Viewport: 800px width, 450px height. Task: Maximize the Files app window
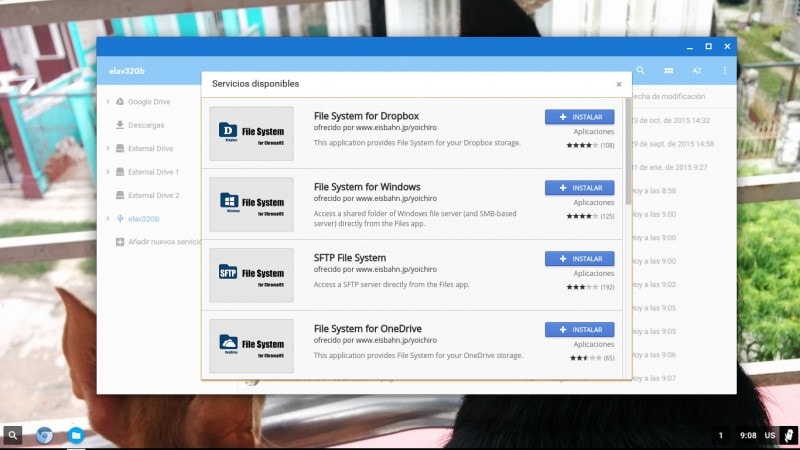click(x=708, y=46)
